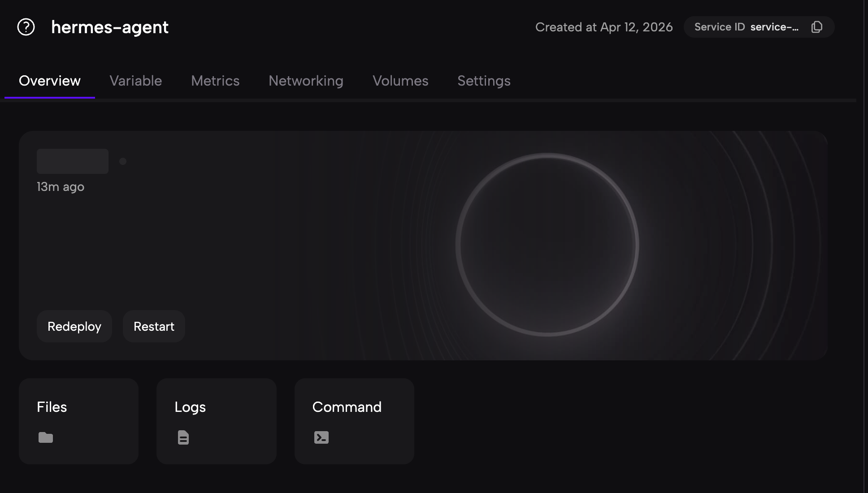868x493 pixels.
Task: Click the hermes-agent service title
Action: [110, 27]
